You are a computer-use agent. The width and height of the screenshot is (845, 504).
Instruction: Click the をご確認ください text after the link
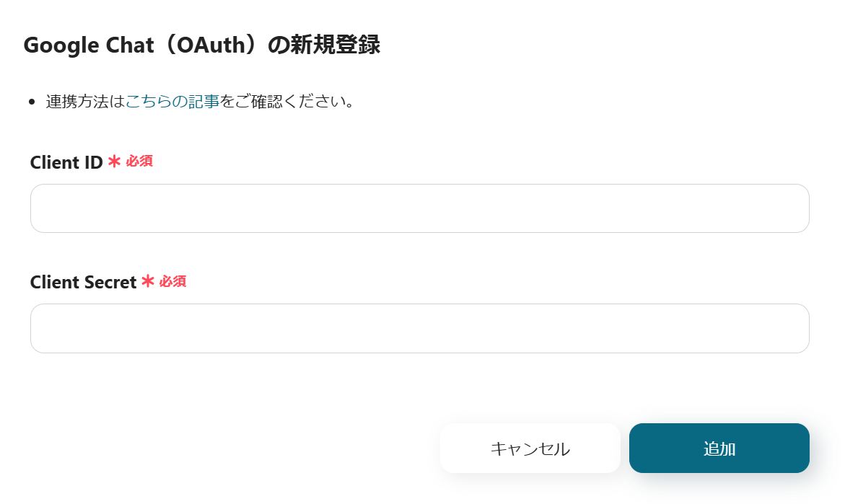tap(286, 102)
